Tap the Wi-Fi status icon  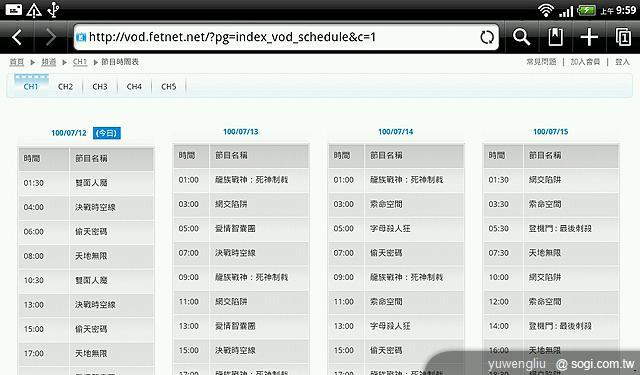pos(546,10)
